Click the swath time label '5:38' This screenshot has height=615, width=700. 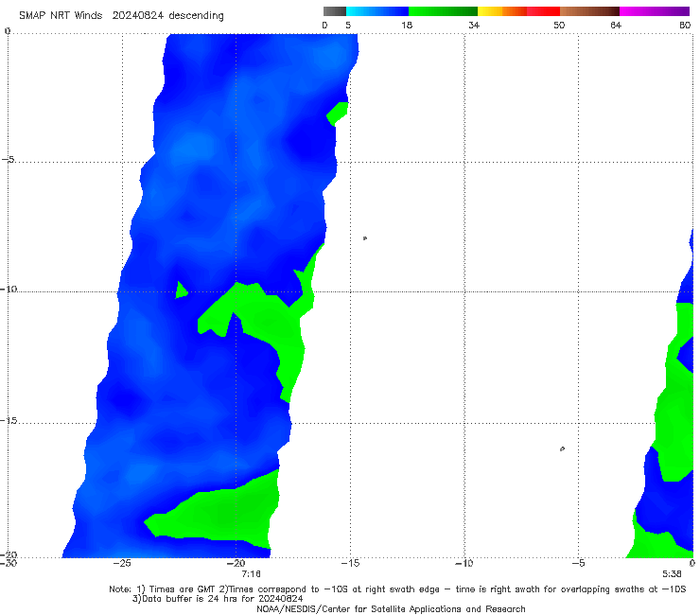click(672, 574)
